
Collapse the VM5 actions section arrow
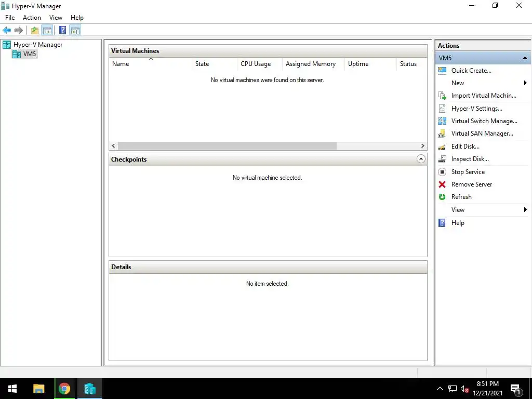525,58
